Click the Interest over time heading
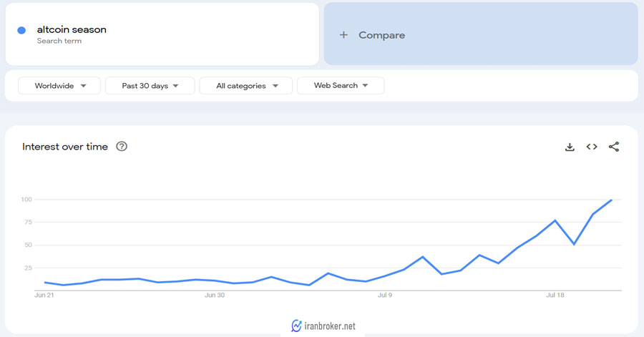Screen dimensions: 644x337 (x=65, y=147)
